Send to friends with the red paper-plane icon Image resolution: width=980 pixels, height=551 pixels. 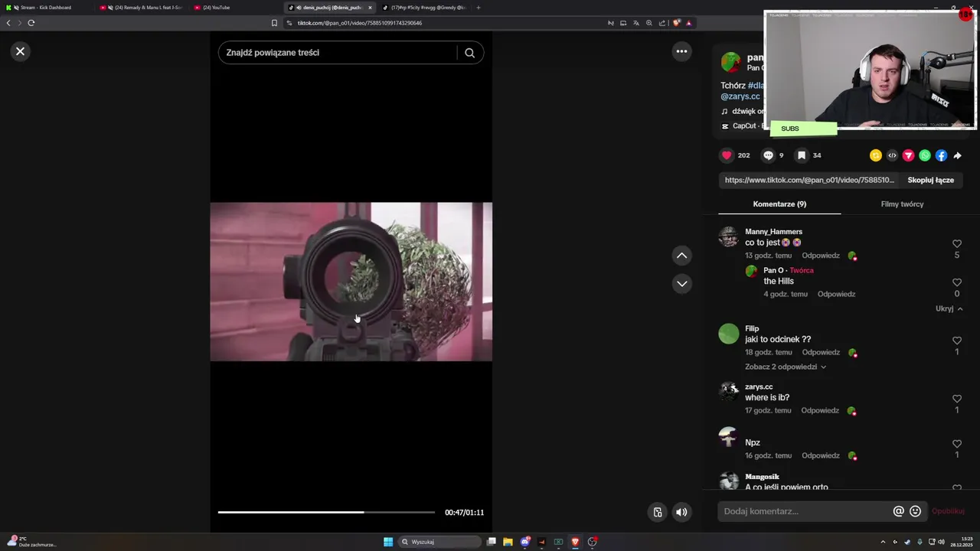[x=908, y=155]
